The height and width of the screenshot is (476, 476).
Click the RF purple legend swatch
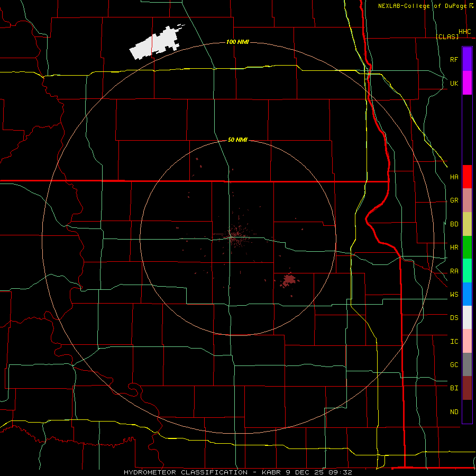pos(467,59)
